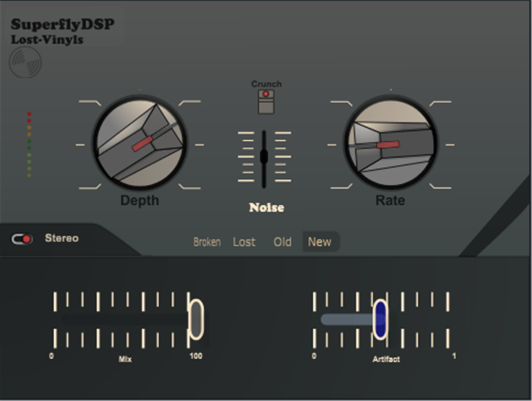Click the Mix slider handle
The height and width of the screenshot is (401, 532).
pyautogui.click(x=196, y=319)
